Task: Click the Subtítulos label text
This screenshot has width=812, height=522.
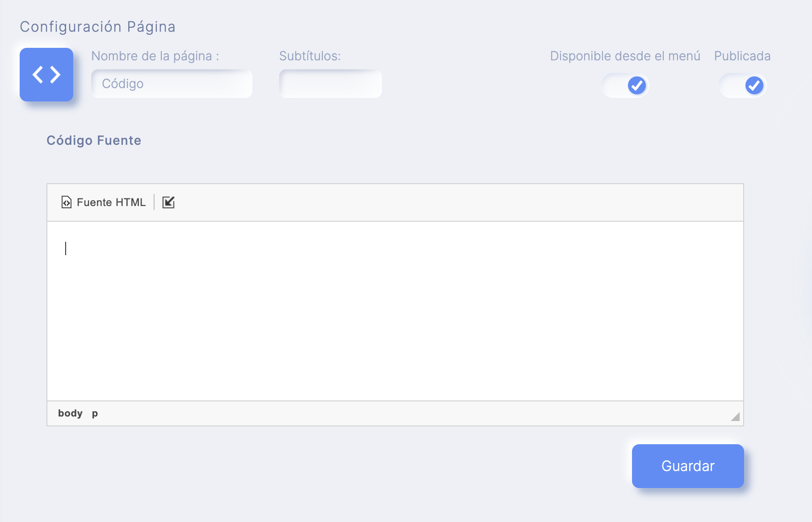Action: coord(310,56)
